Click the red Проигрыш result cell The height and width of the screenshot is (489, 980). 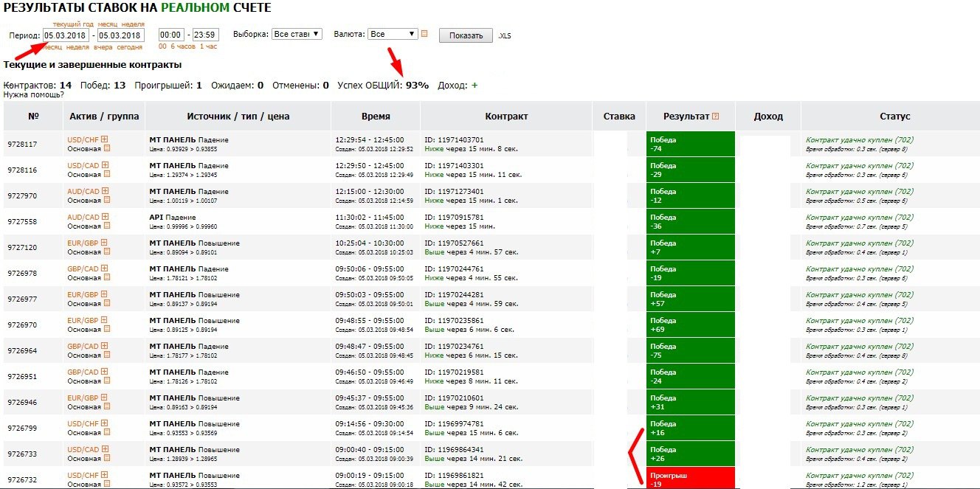[x=691, y=478]
